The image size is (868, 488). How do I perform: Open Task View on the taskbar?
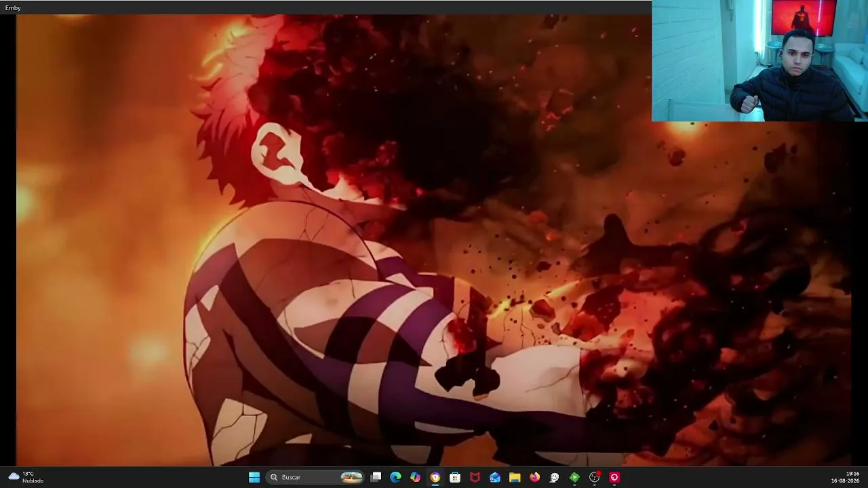tap(376, 477)
